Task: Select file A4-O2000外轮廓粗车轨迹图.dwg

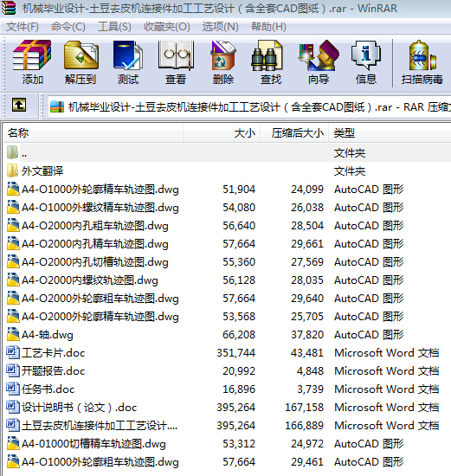Action: 100,299
